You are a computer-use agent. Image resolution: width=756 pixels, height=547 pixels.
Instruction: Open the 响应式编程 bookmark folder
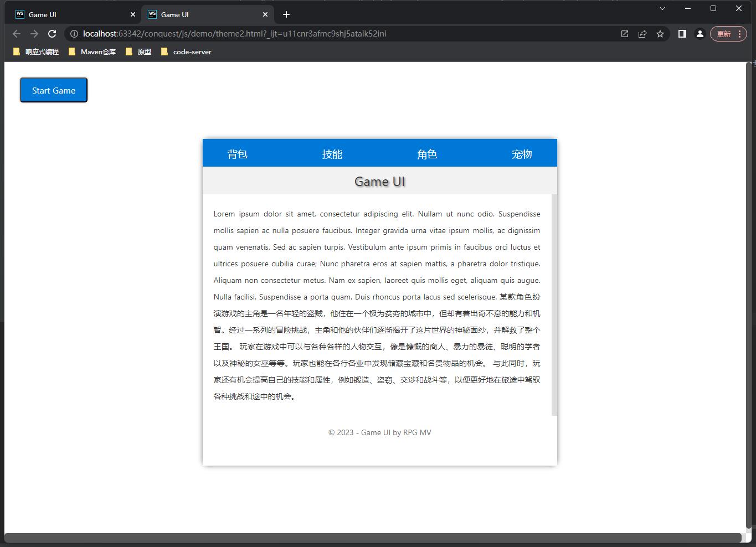pyautogui.click(x=36, y=52)
